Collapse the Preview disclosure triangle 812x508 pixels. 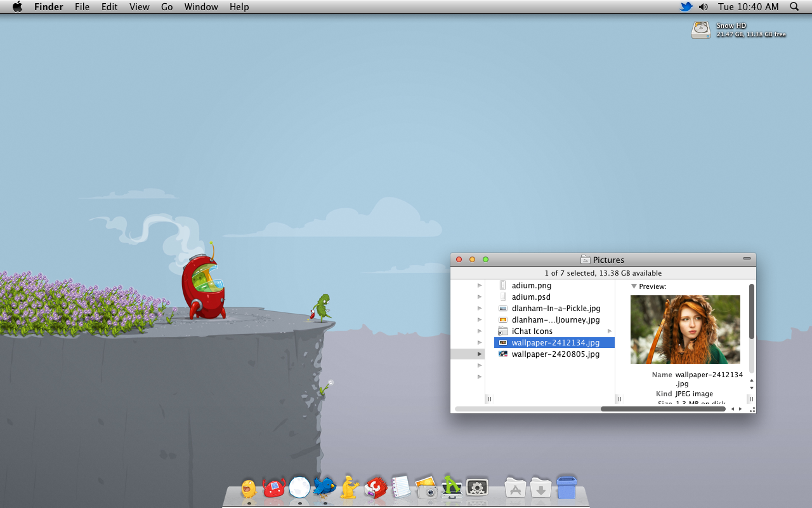pos(634,286)
